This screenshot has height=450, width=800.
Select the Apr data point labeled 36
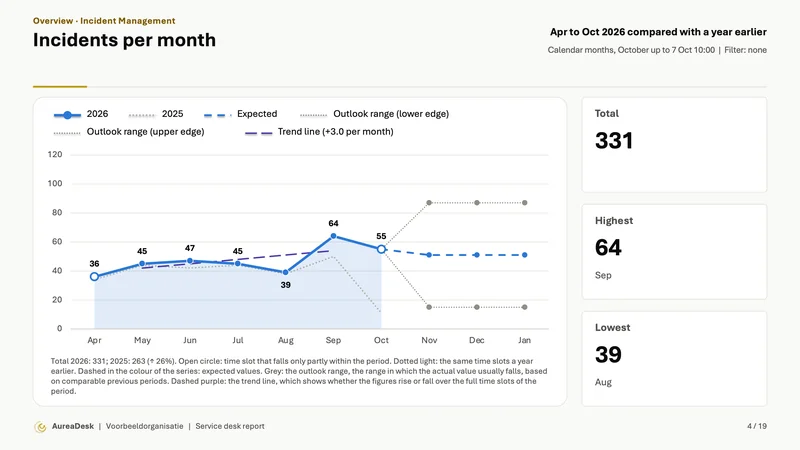94,277
